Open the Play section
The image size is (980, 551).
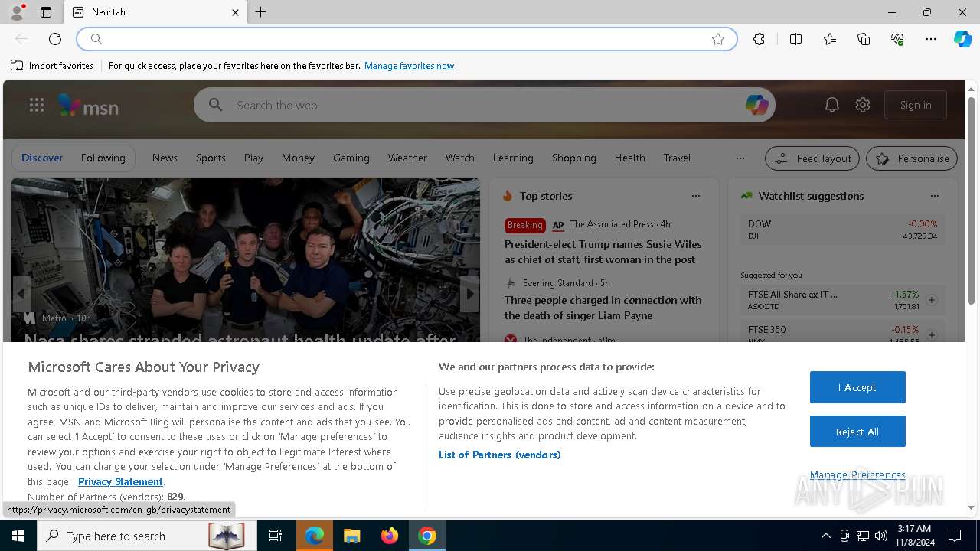[x=253, y=158]
